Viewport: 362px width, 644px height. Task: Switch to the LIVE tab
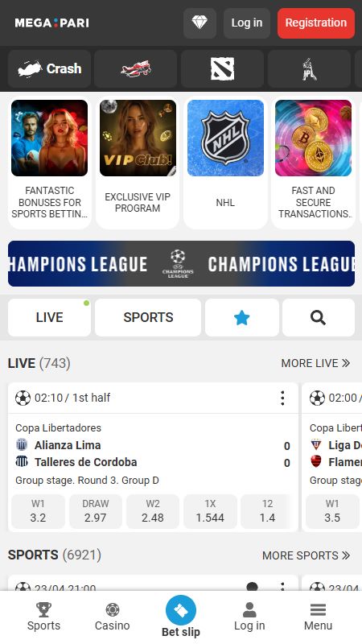[x=49, y=317]
